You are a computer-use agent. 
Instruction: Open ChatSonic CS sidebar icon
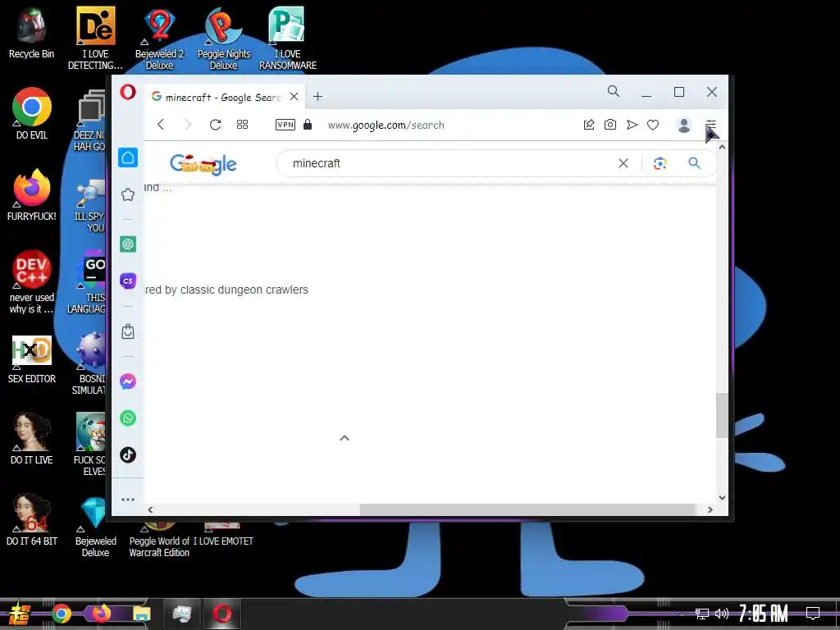click(127, 281)
